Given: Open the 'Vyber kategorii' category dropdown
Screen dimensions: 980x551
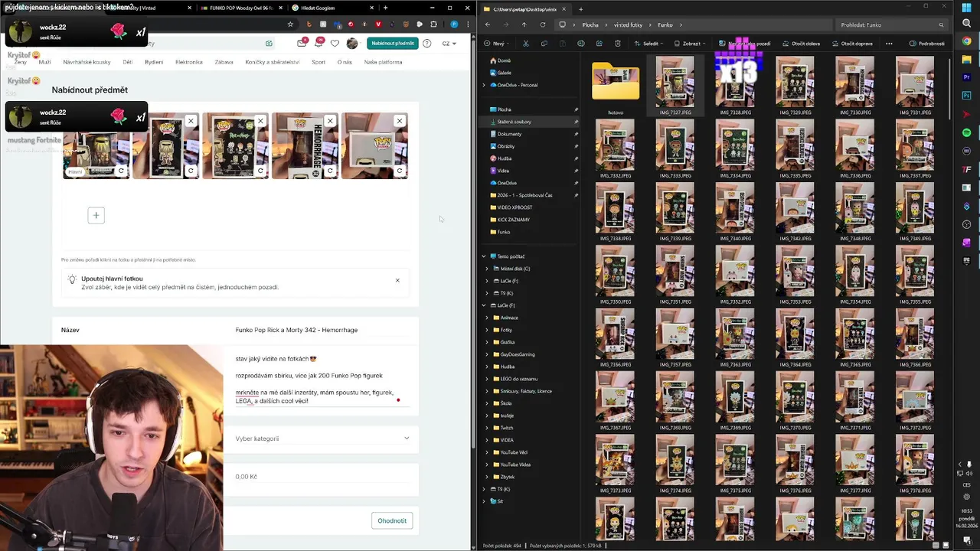Looking at the screenshot, I should [322, 439].
